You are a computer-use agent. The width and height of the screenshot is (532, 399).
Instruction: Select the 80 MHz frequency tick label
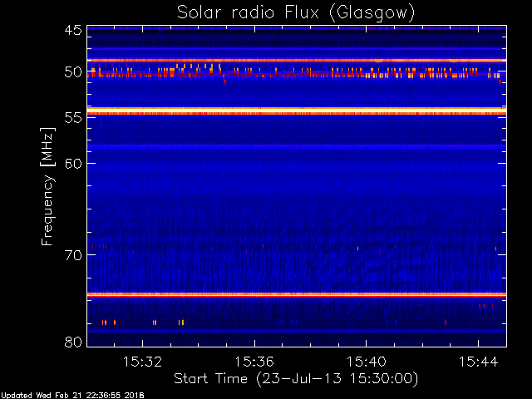(72, 342)
